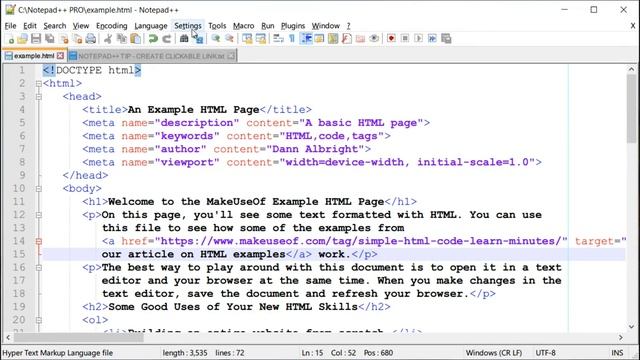Toggle INS insert mode in status bar

click(x=617, y=353)
